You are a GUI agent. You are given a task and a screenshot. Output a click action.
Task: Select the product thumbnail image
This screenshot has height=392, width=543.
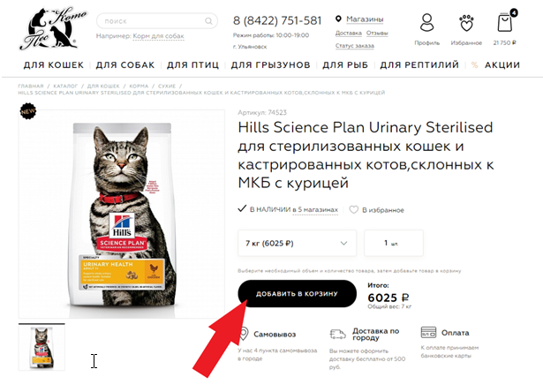[x=41, y=347]
